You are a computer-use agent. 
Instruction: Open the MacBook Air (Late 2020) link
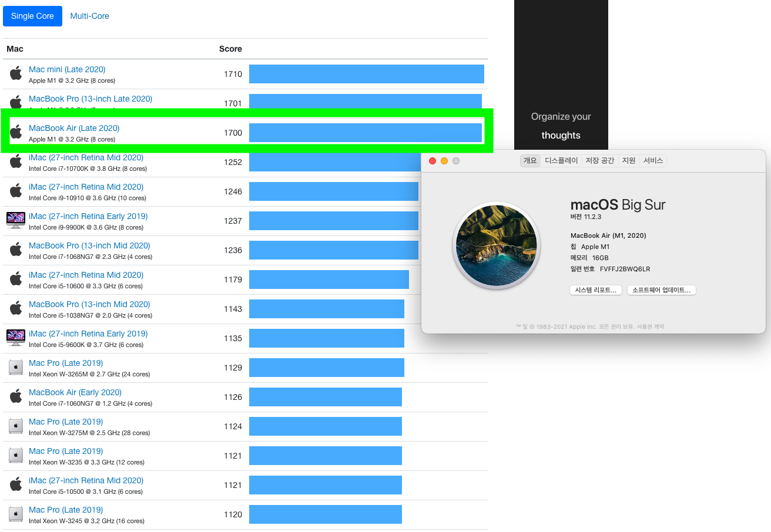pos(74,128)
